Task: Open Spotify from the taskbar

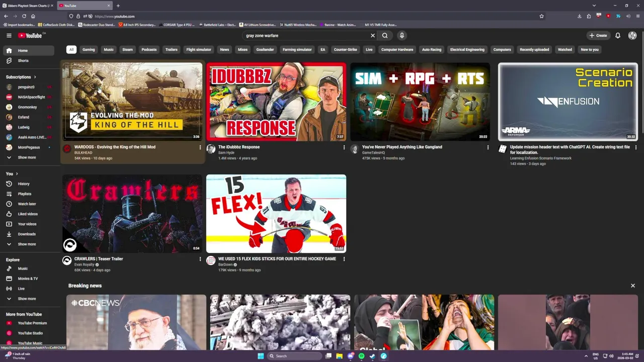Action: (x=361, y=356)
